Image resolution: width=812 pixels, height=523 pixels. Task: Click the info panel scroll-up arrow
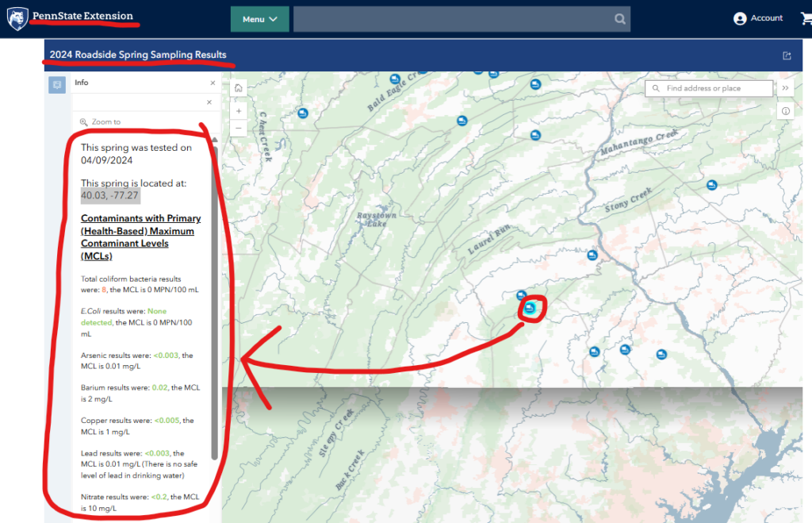pos(214,140)
